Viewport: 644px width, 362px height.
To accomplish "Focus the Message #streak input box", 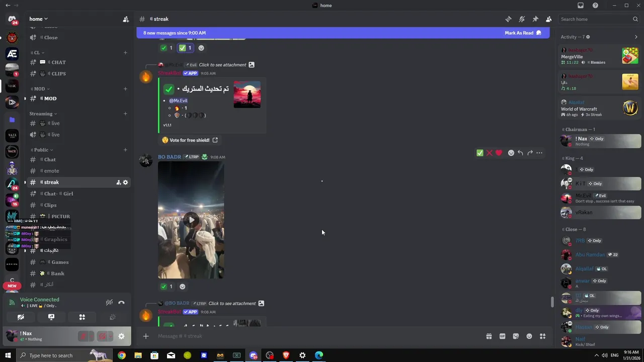I will [x=317, y=336].
